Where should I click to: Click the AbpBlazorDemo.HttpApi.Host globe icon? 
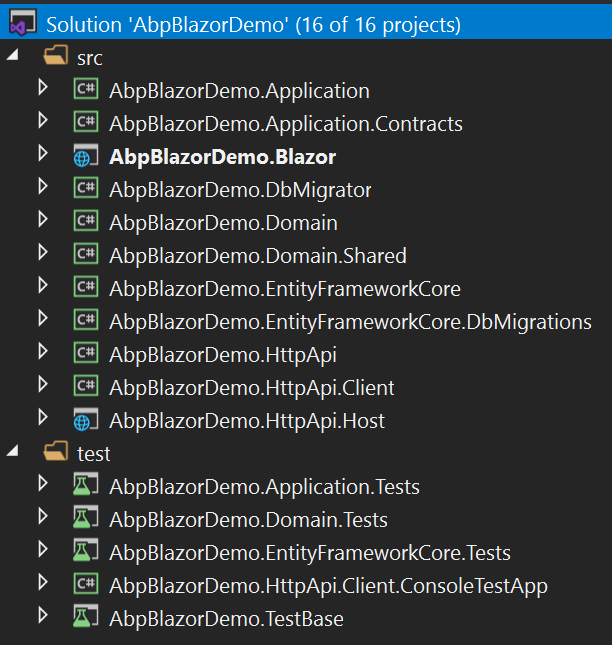point(86,421)
